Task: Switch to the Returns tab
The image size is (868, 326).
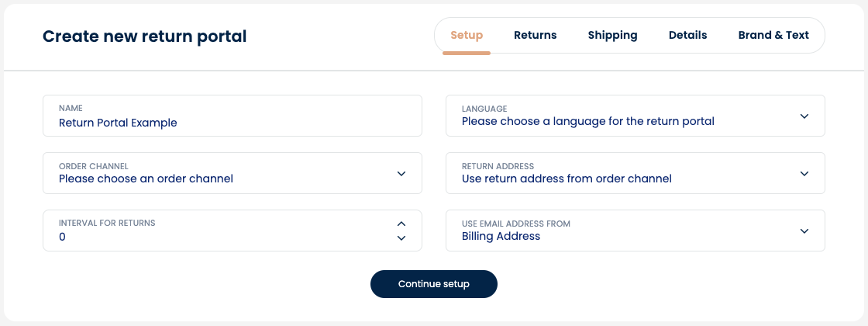Action: tap(536, 36)
